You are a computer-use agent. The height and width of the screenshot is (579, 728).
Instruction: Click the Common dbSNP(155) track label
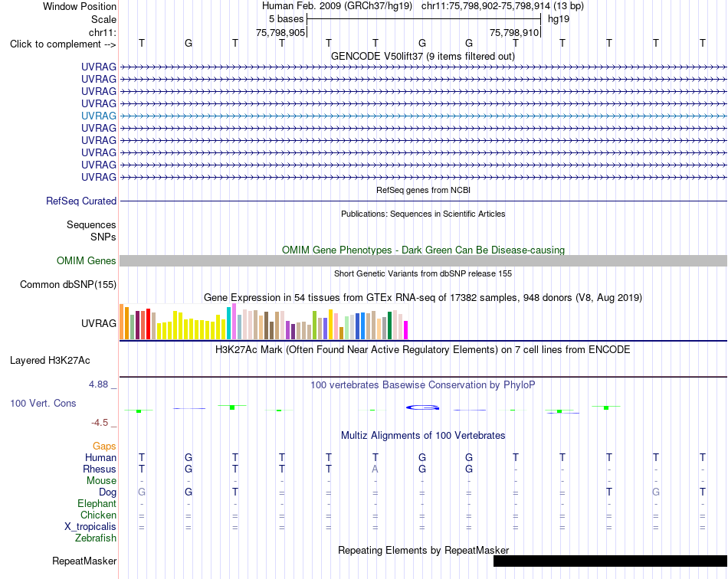pyautogui.click(x=67, y=284)
